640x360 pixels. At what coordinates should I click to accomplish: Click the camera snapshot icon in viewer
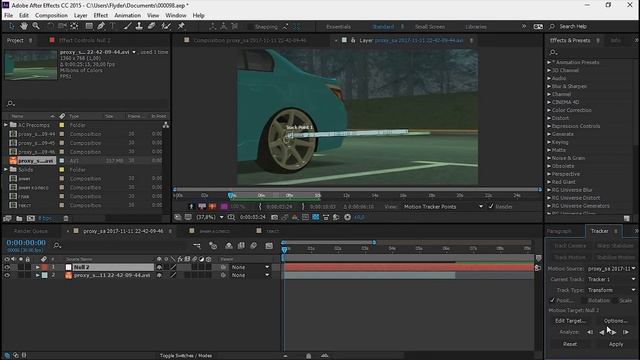(x=275, y=217)
